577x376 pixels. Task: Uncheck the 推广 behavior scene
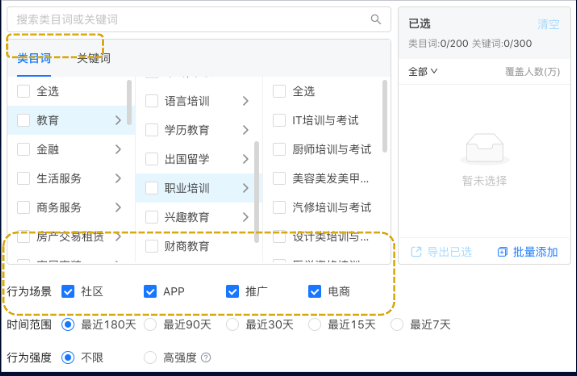[x=232, y=291]
